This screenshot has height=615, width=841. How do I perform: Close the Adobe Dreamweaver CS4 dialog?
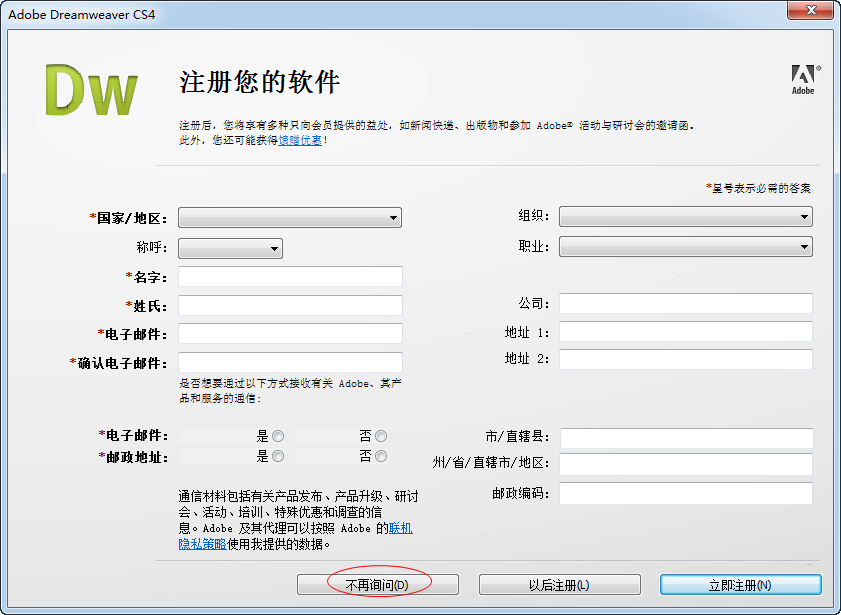(811, 10)
